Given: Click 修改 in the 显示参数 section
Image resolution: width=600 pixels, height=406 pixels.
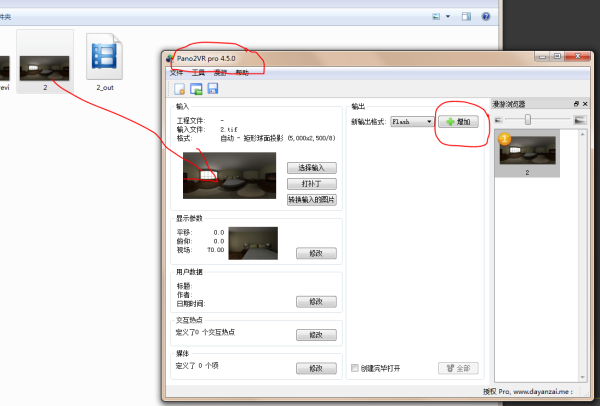Looking at the screenshot, I should 316,253.
